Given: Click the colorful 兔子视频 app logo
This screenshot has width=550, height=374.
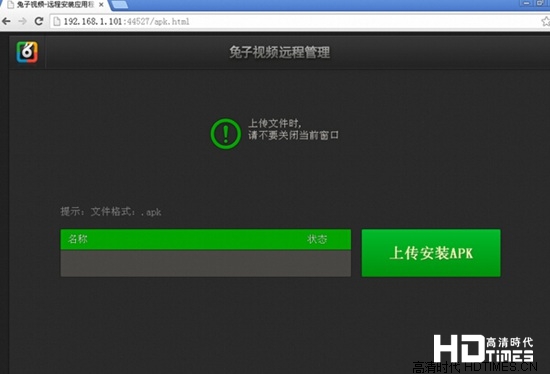Looking at the screenshot, I should click(27, 52).
